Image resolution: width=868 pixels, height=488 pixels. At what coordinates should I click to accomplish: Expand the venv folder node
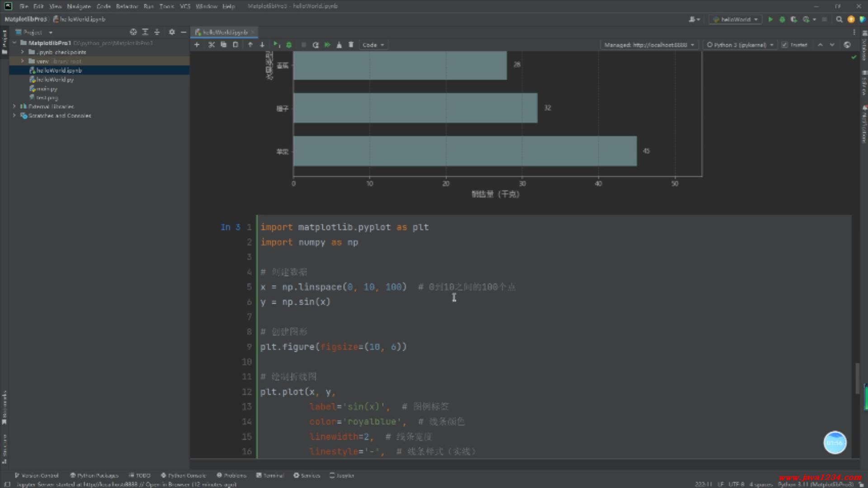pyautogui.click(x=23, y=61)
